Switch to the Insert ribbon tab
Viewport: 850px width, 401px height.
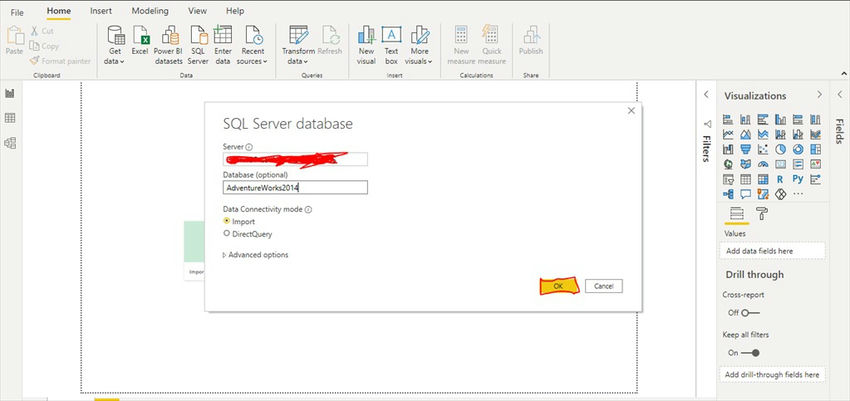tap(101, 11)
